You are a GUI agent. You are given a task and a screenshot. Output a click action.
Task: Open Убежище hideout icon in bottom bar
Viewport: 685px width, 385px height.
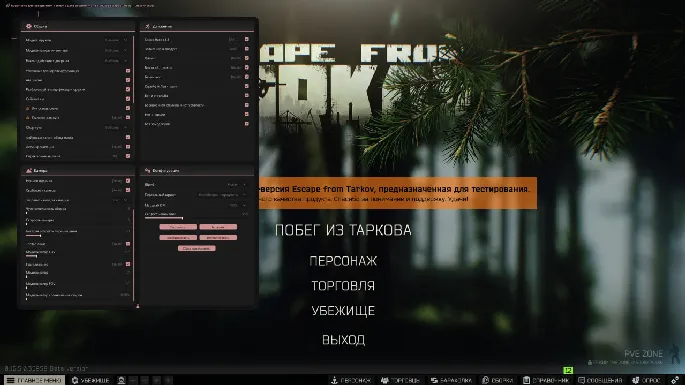pyautogui.click(x=90, y=380)
